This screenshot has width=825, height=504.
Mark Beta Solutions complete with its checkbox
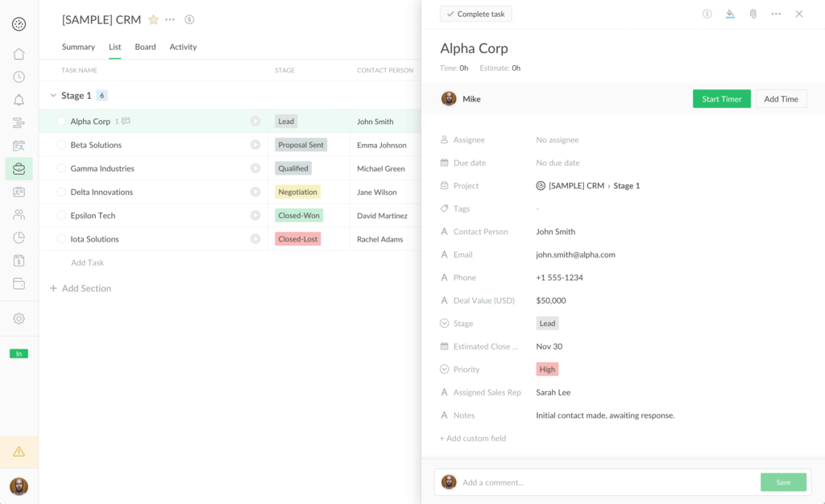coord(60,144)
